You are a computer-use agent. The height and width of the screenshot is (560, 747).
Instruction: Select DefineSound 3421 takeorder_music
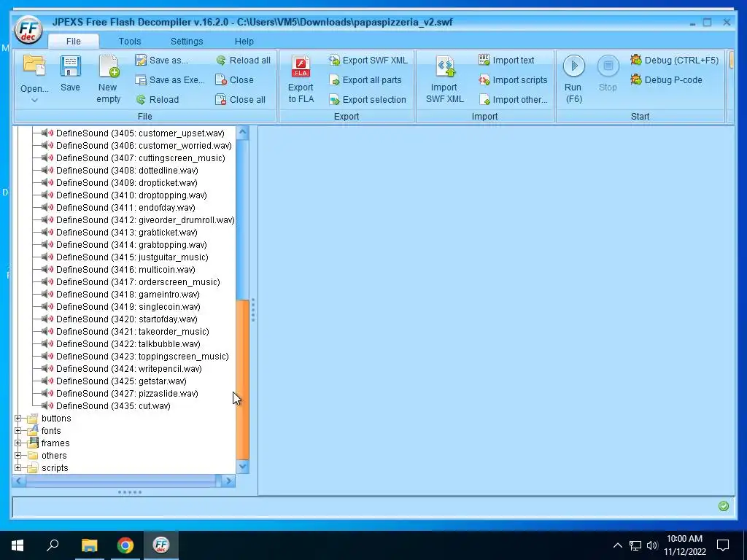(x=133, y=331)
